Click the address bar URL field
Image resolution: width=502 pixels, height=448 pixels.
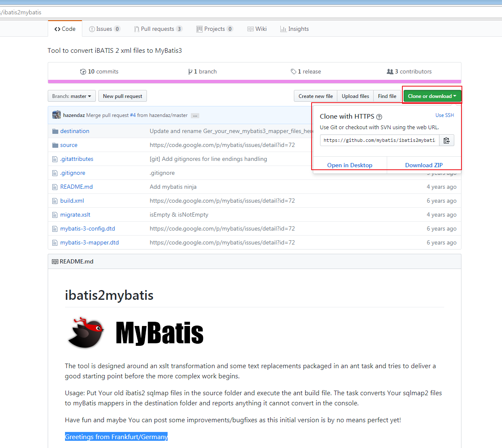251,12
